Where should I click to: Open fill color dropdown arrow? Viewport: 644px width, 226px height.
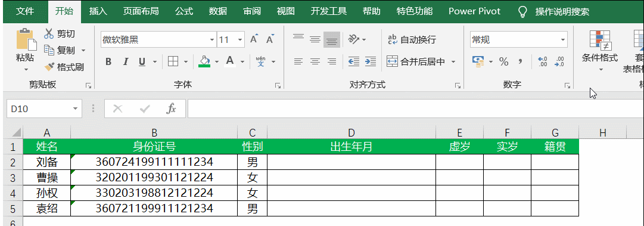tap(216, 62)
